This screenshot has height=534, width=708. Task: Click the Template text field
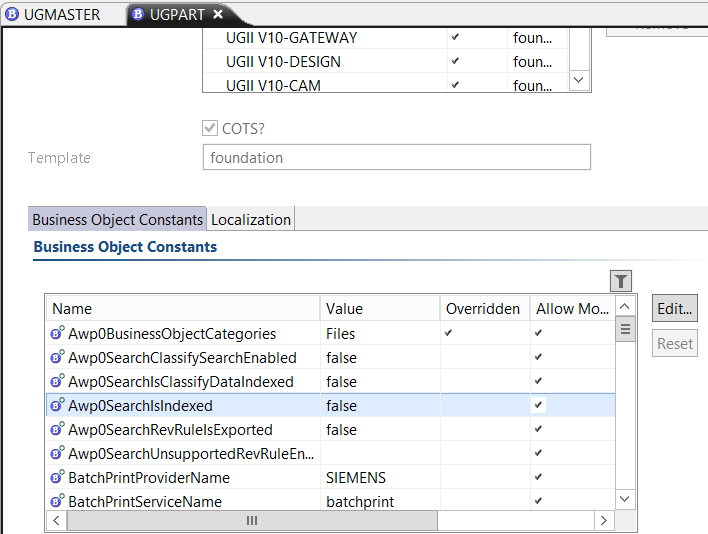tap(396, 158)
